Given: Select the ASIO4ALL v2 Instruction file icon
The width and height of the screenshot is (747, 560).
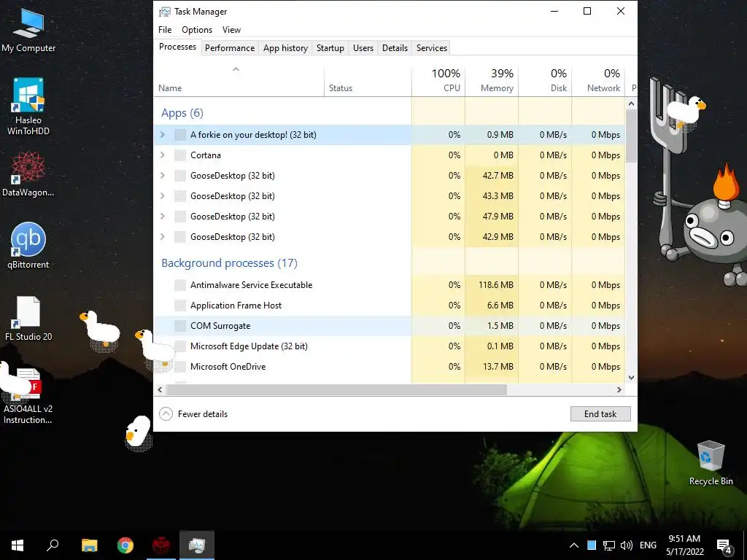Looking at the screenshot, I should point(28,395).
